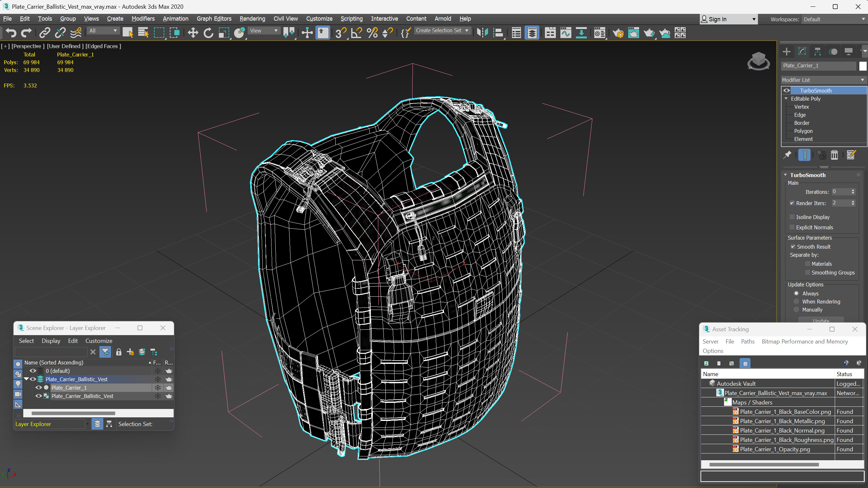This screenshot has width=868, height=488.
Task: Open the Create Selection Set dropdown
Action: [x=442, y=31]
